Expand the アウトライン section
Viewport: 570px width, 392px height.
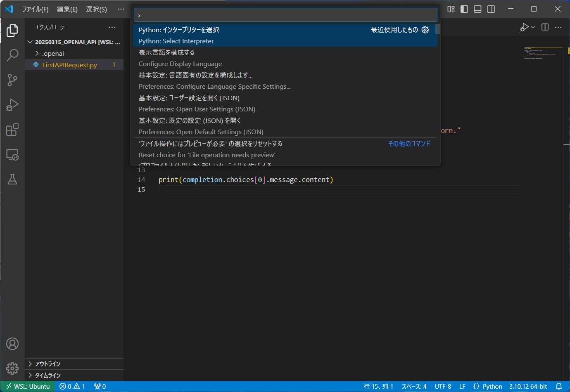coord(74,364)
